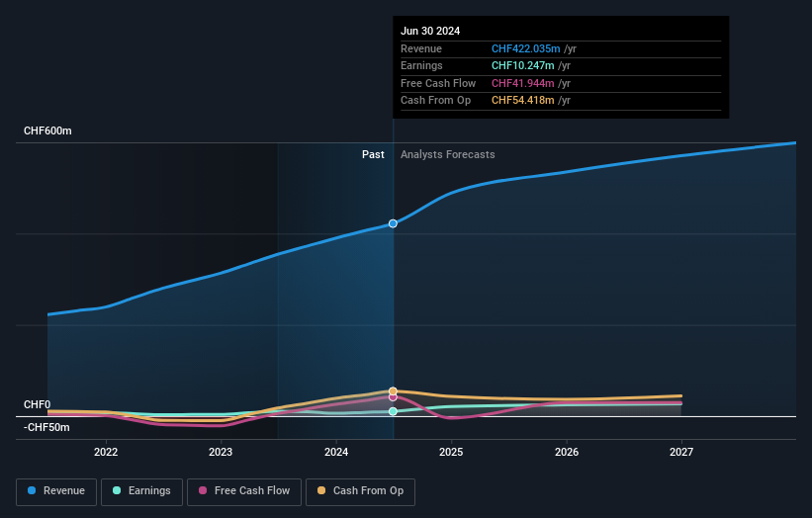Viewport: 812px width, 518px height.
Task: Click the 2023 x-axis label
Action: pyautogui.click(x=221, y=452)
